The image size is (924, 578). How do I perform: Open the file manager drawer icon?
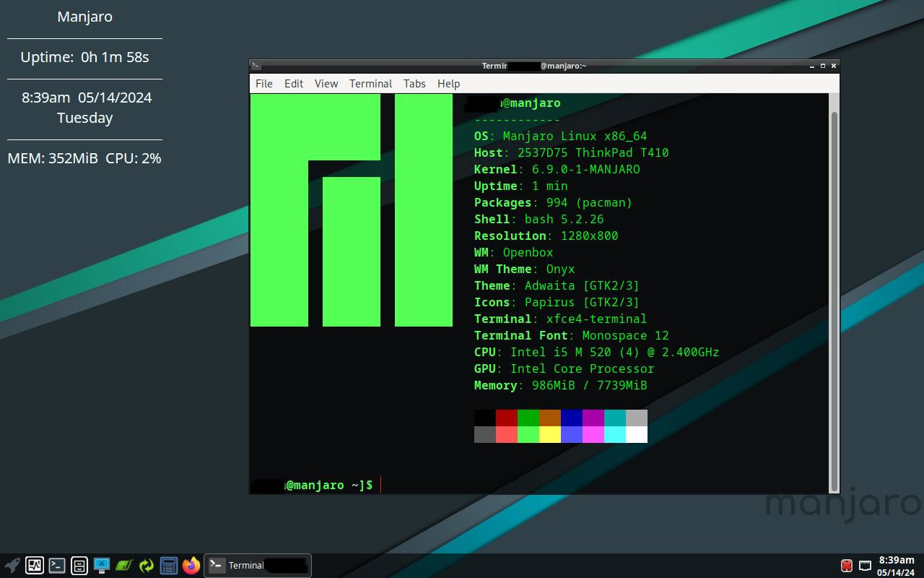pos(79,565)
